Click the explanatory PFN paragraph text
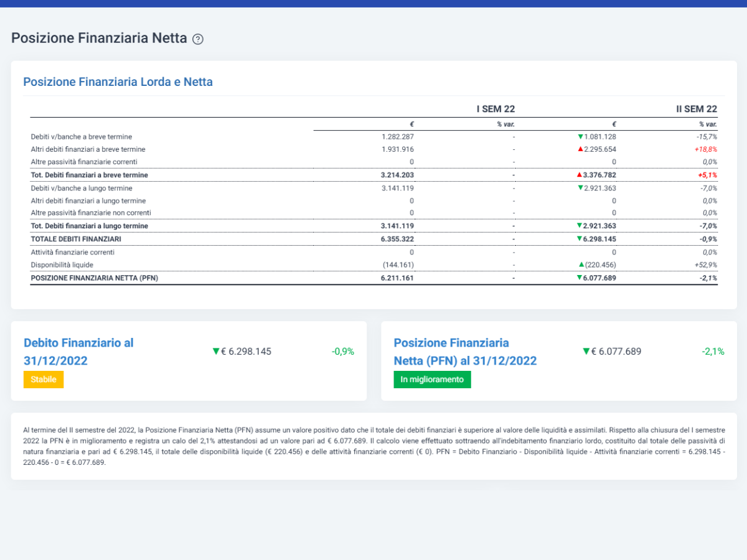747x560 pixels. click(x=374, y=446)
